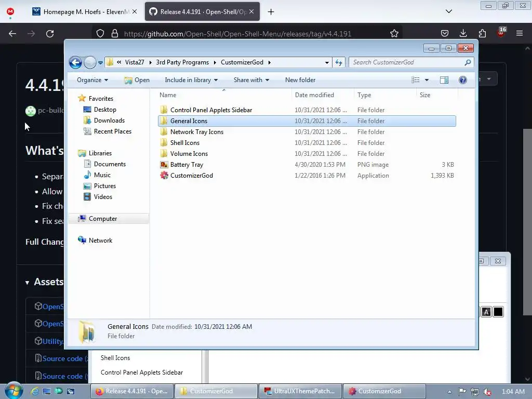Switch to UltraUXThemePatch taskbar button
532x399 pixels.
[301, 391]
